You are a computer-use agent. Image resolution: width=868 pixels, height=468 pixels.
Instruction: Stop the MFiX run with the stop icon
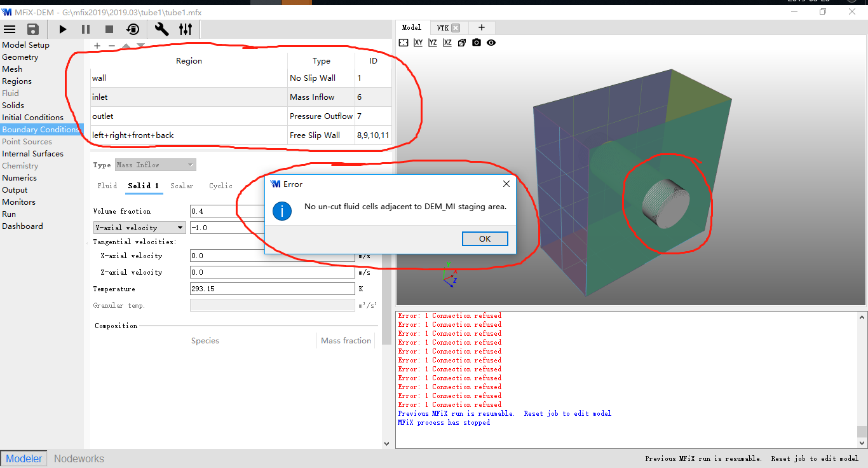pos(109,29)
